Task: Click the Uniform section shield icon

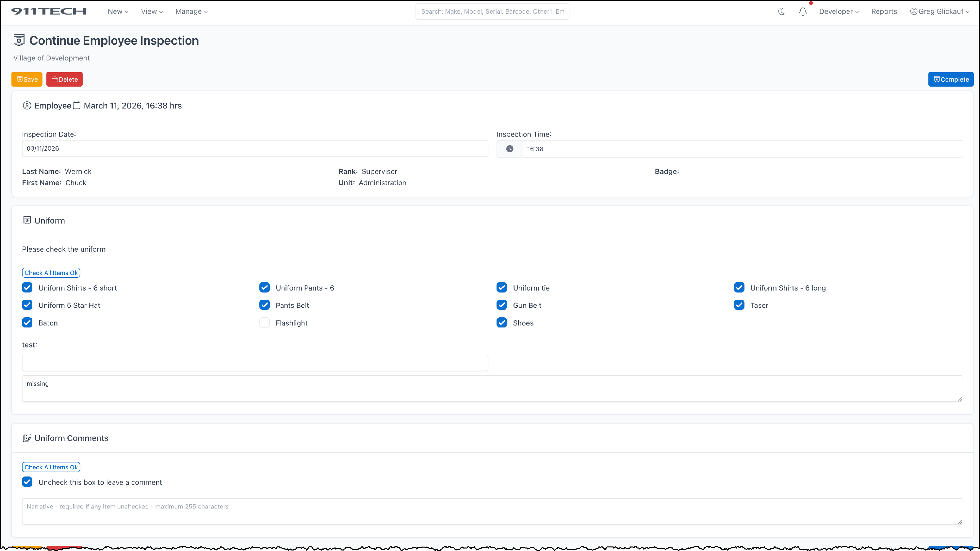Action: (27, 220)
